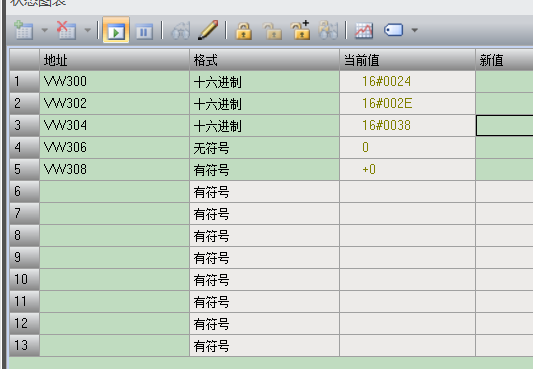This screenshot has width=533, height=369.
Task: Click the unforce open padlock icon
Action: tap(273, 31)
